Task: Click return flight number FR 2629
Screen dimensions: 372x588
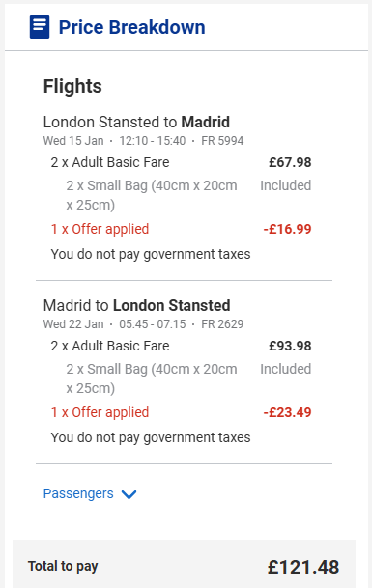Action: point(222,324)
